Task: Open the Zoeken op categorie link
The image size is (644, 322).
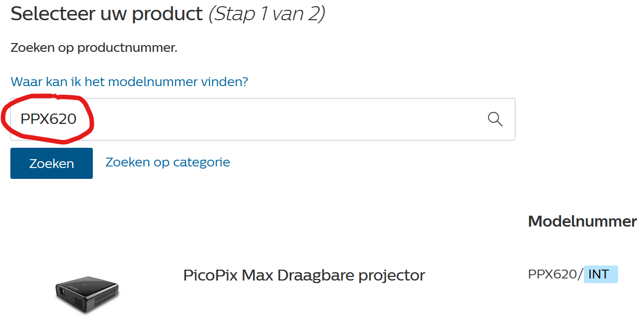Action: click(168, 162)
